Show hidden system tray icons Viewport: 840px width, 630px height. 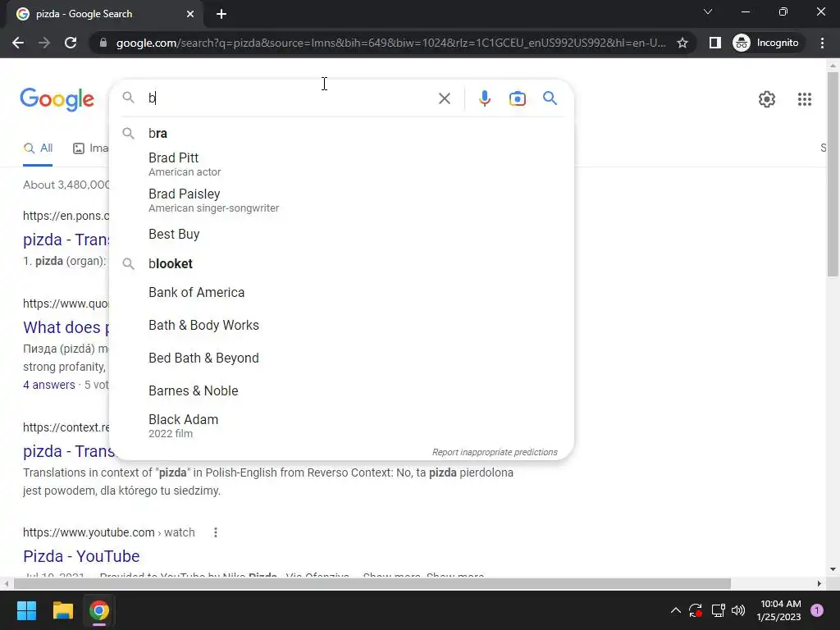[x=676, y=610]
